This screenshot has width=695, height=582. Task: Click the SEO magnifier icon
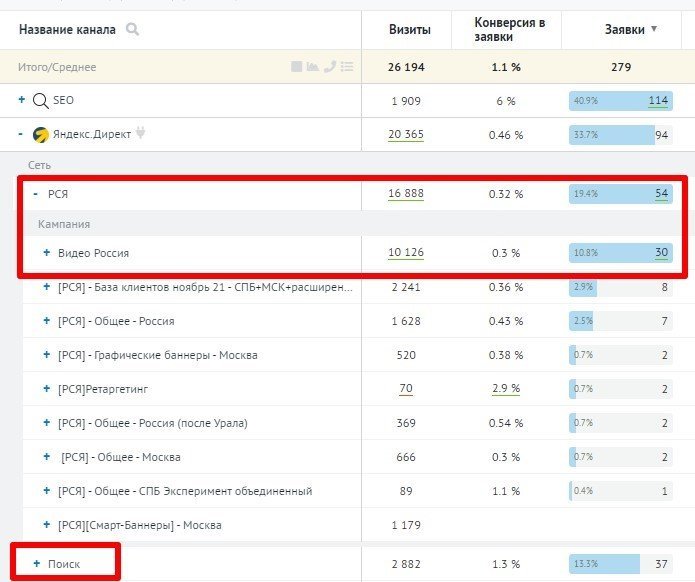click(x=41, y=101)
